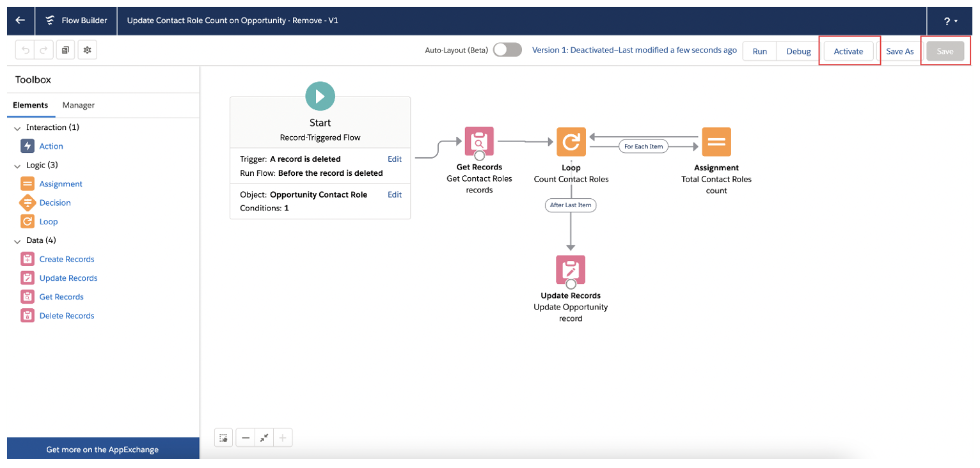Image resolution: width=980 pixels, height=468 pixels.
Task: Zoom in the canvas
Action: [283, 438]
